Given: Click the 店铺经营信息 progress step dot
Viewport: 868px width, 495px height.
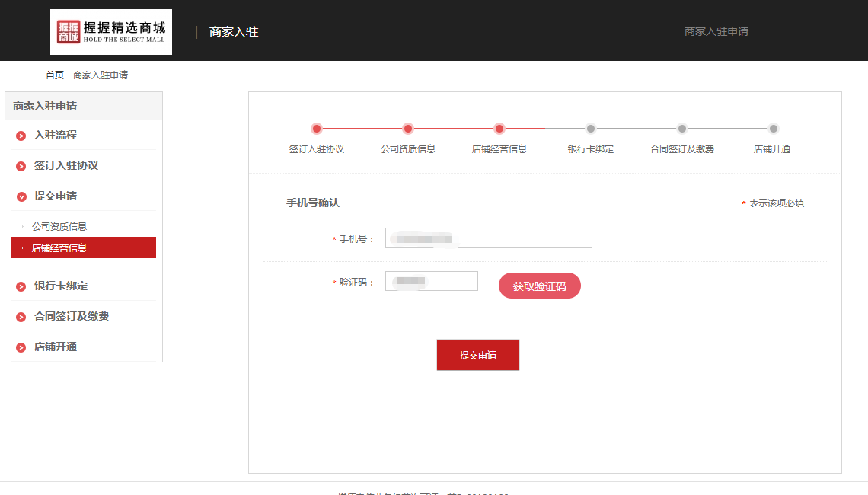Looking at the screenshot, I should (x=499, y=129).
